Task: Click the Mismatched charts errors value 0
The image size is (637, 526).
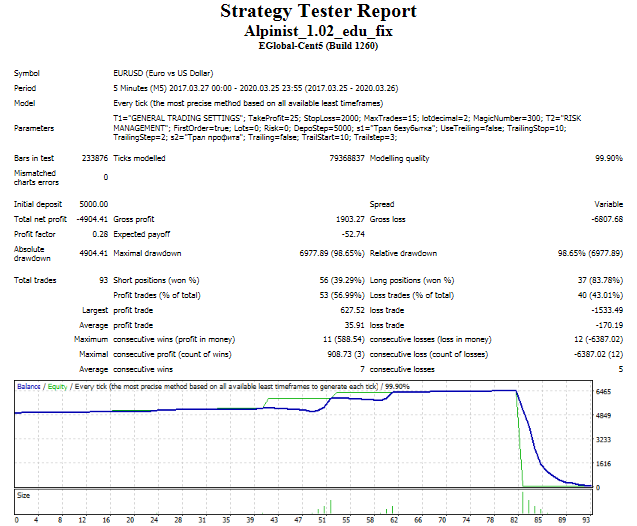Action: click(106, 177)
